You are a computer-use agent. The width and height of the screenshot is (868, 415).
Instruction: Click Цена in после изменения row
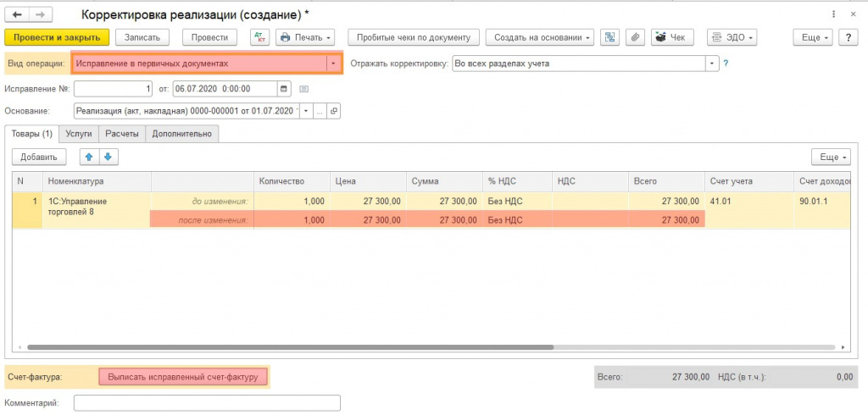pos(368,220)
